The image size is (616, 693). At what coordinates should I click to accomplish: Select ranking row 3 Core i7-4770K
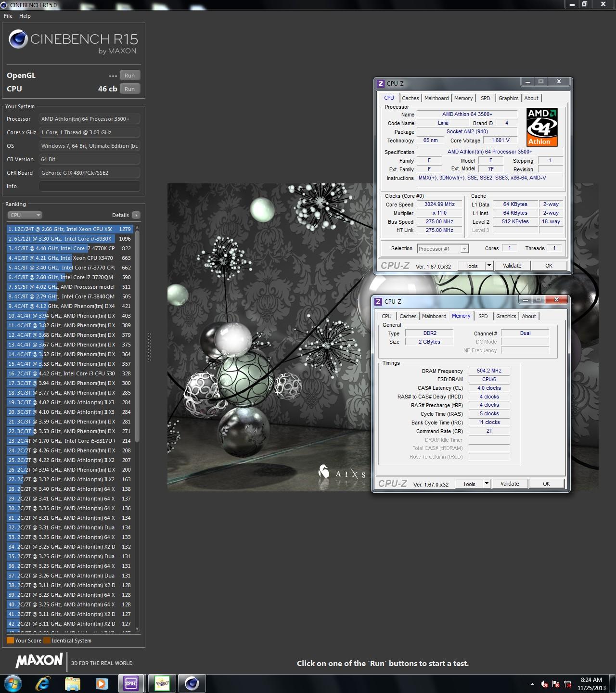point(70,248)
